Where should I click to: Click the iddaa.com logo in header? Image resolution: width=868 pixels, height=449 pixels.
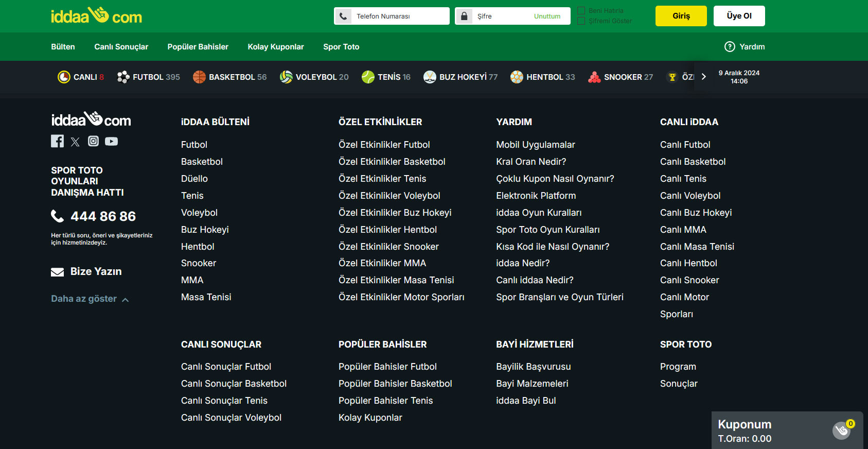click(x=96, y=16)
